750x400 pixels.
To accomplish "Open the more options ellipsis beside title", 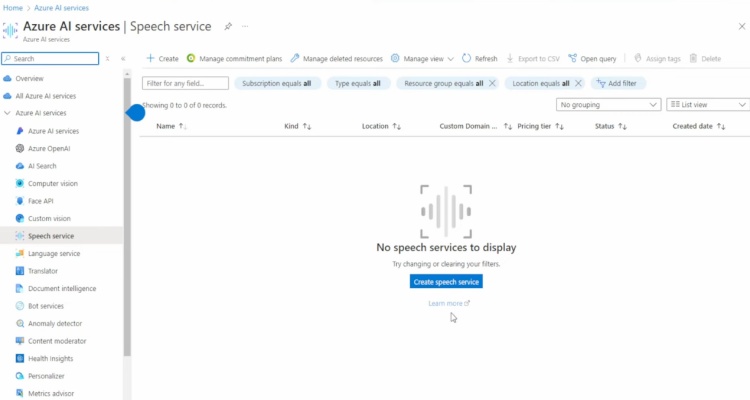I will 245,26.
